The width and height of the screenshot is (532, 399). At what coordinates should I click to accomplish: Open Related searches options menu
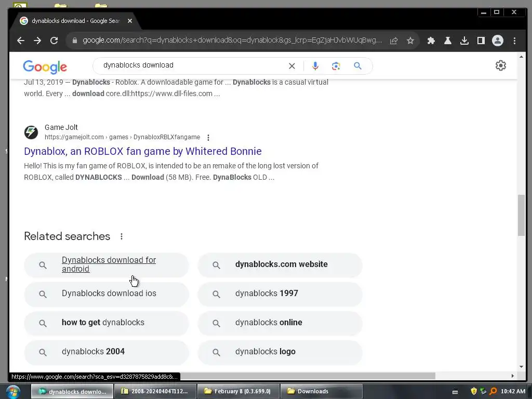[122, 236]
